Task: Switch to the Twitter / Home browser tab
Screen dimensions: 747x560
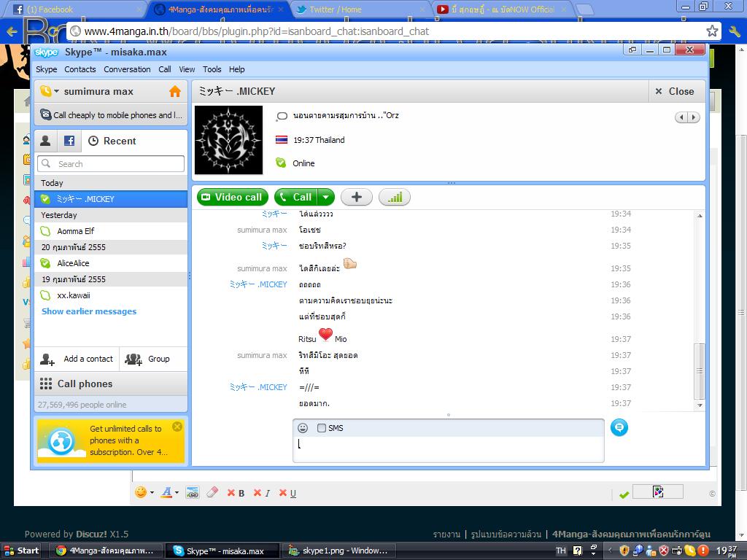Action: [360, 9]
